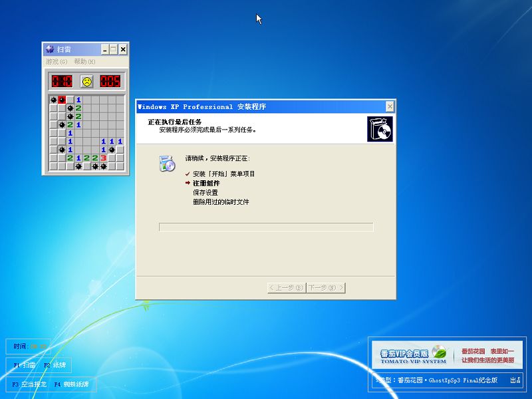This screenshot has height=399, width=532.
Task: Click the software box and CD icon in the setup header
Action: (380, 129)
